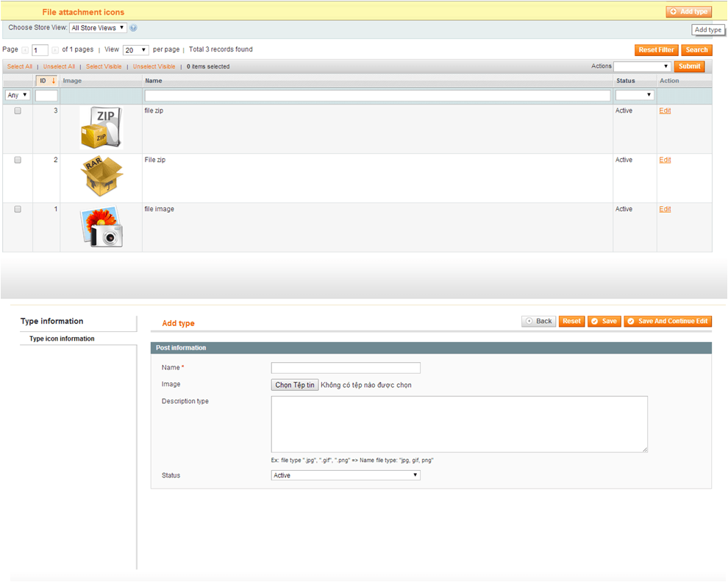Viewport: 728px width, 582px height.
Task: Open the All Store Views dropdown
Action: point(98,28)
